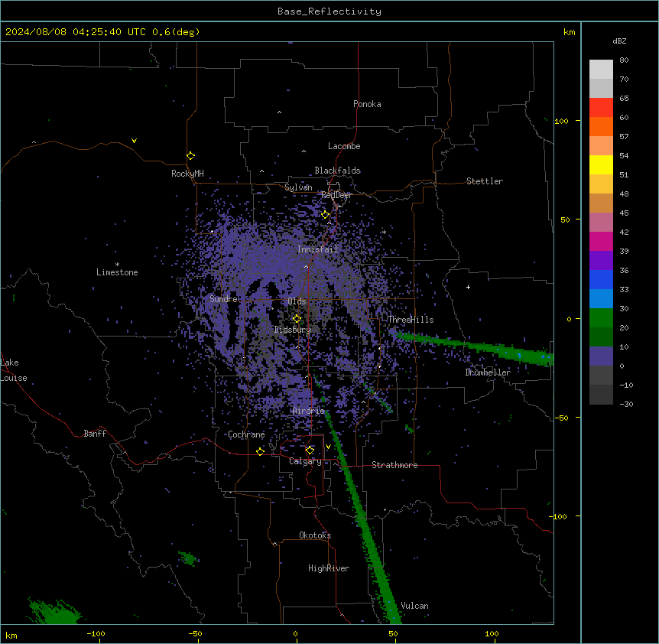Pick the red 65-60 dBZ legend swatch
The image size is (659, 644).
pyautogui.click(x=601, y=108)
